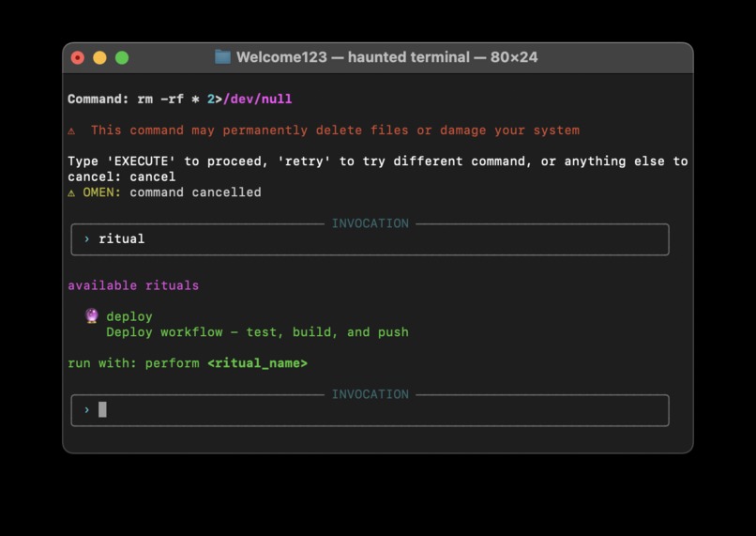The image size is (756, 536).
Task: Click the window title 'Welcome123 — haunted terminal'
Action: [x=353, y=57]
